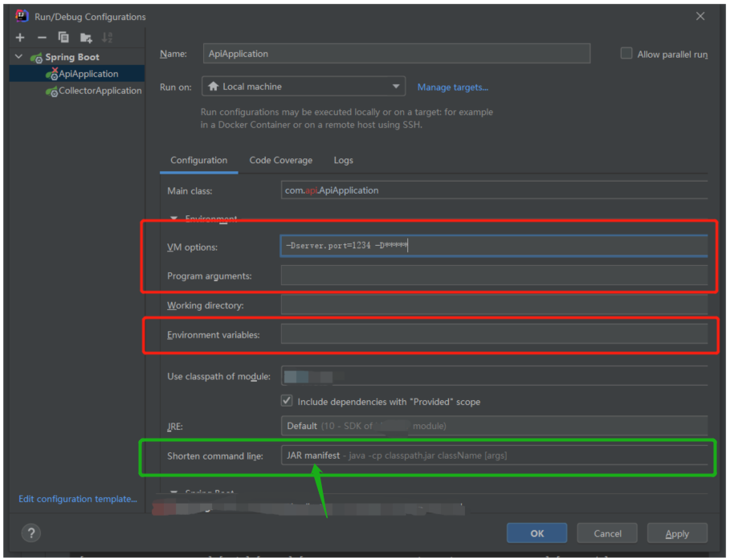Image resolution: width=730 pixels, height=560 pixels.
Task: Copy the selected configuration
Action: click(x=63, y=37)
